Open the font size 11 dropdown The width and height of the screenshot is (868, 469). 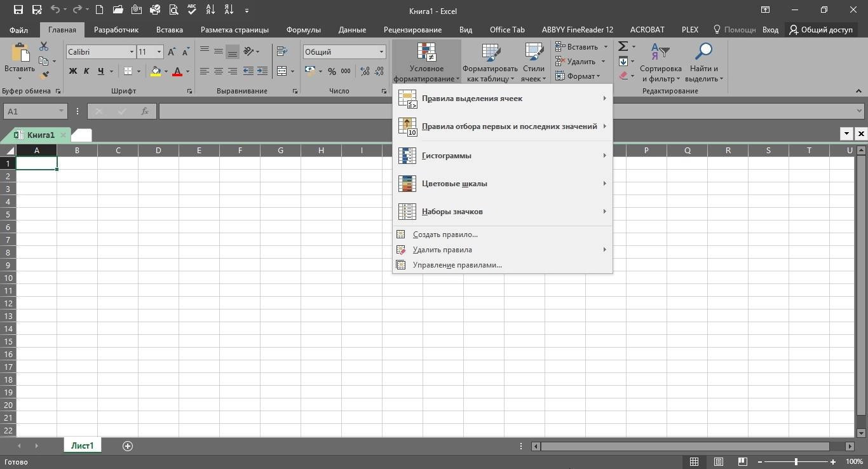(159, 52)
